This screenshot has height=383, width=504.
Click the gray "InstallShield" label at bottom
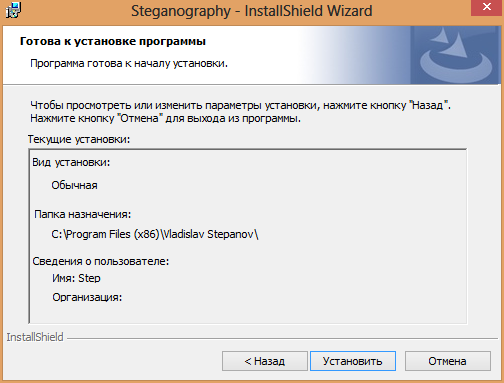coord(35,337)
